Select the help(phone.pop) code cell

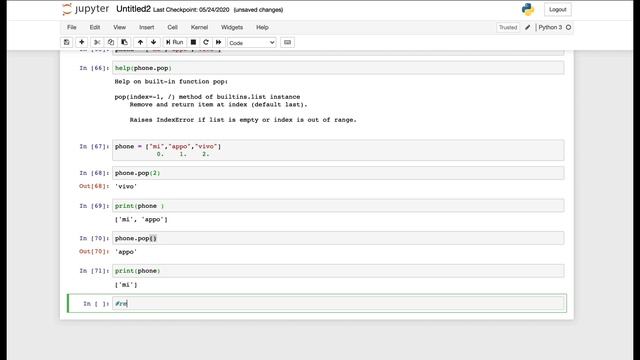click(x=338, y=68)
